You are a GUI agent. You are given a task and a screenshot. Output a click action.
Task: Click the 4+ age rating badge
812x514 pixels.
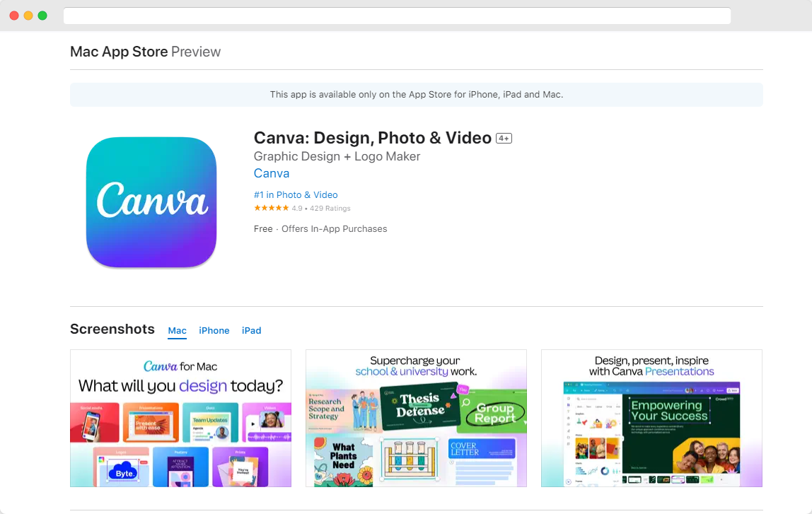pos(504,138)
